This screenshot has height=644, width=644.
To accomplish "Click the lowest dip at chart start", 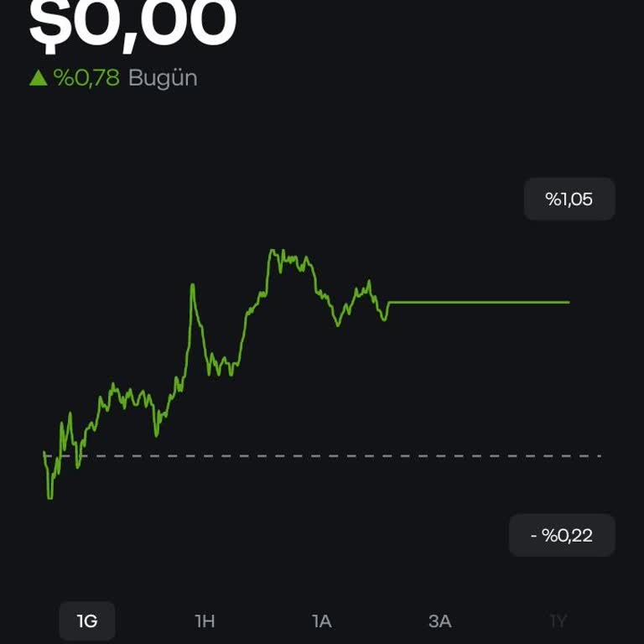I will tap(49, 498).
